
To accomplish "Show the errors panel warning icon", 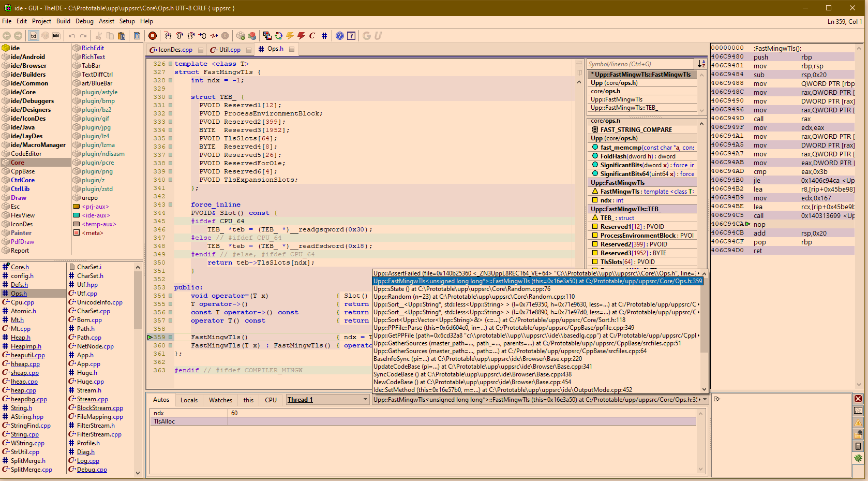I will [x=858, y=423].
